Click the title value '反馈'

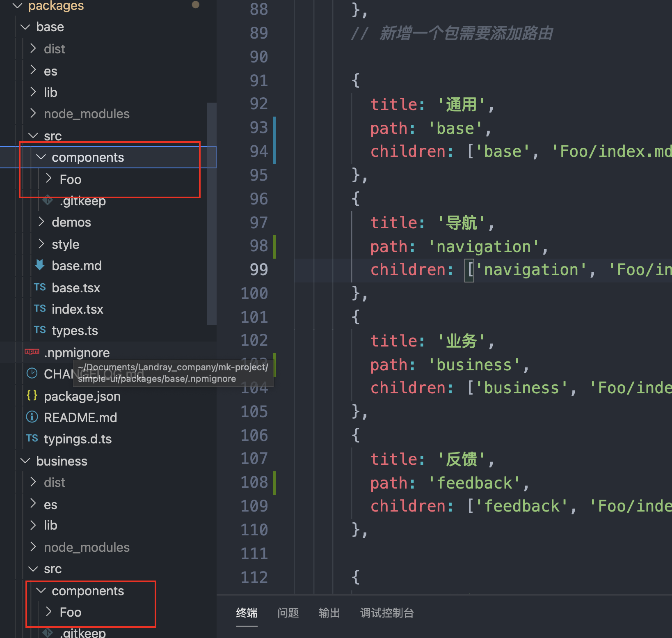pyautogui.click(x=462, y=459)
